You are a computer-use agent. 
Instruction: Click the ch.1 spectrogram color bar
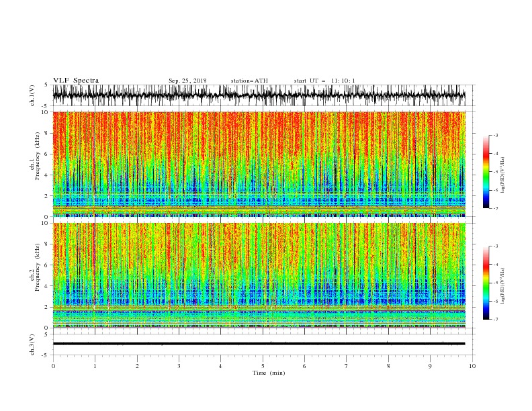486,172
